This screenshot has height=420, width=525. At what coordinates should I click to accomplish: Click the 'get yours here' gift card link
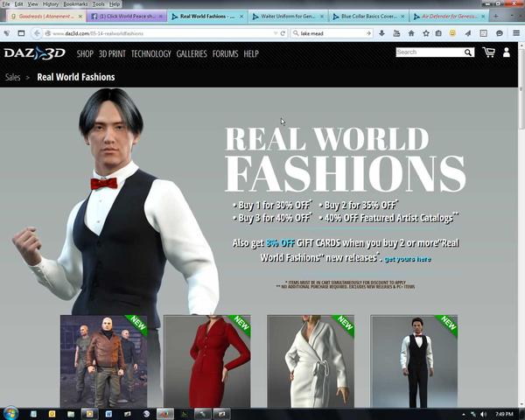(408, 259)
